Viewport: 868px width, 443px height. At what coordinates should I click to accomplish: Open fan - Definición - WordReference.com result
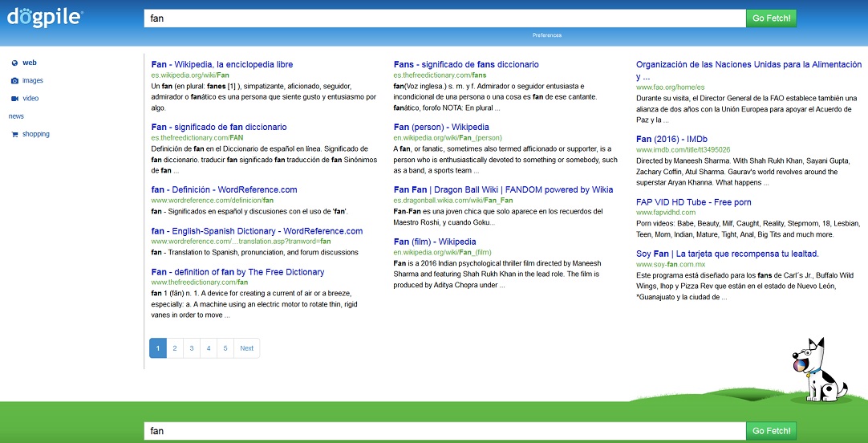pos(224,189)
